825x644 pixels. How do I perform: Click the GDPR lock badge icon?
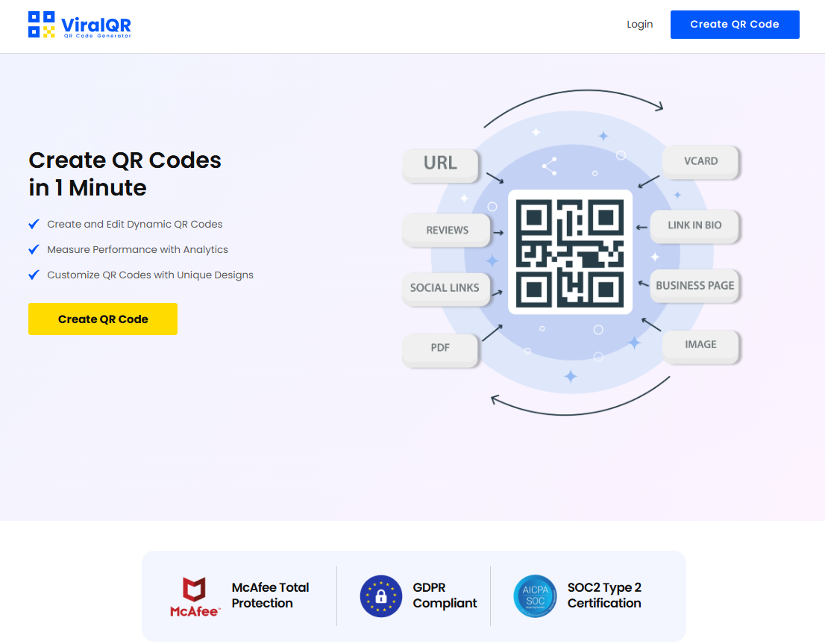[x=381, y=596]
